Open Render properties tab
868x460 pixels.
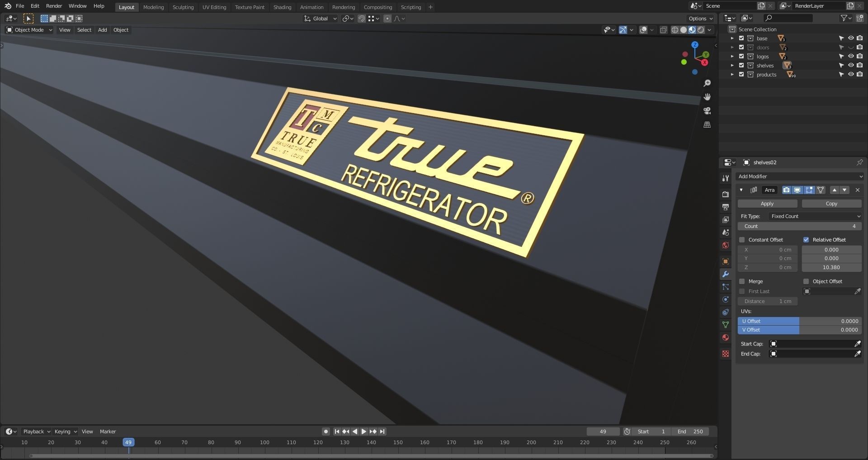726,194
